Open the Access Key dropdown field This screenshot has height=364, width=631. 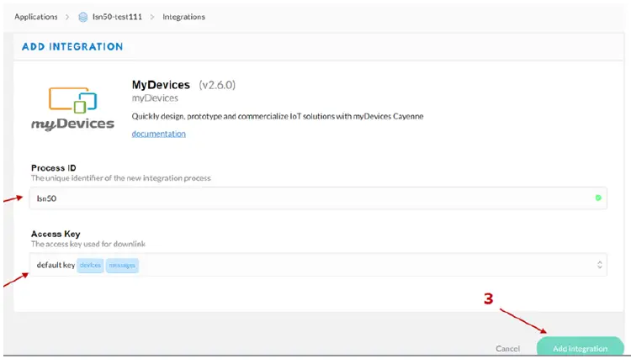click(337, 265)
